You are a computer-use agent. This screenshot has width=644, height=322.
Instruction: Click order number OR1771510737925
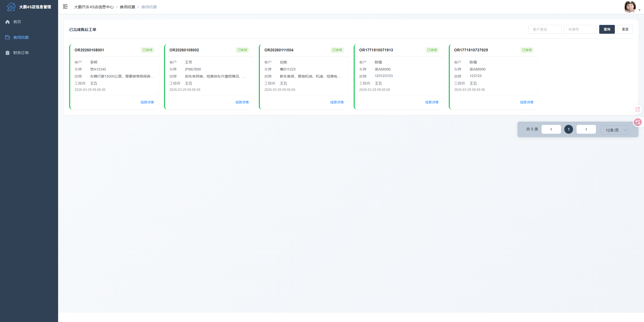pos(471,50)
